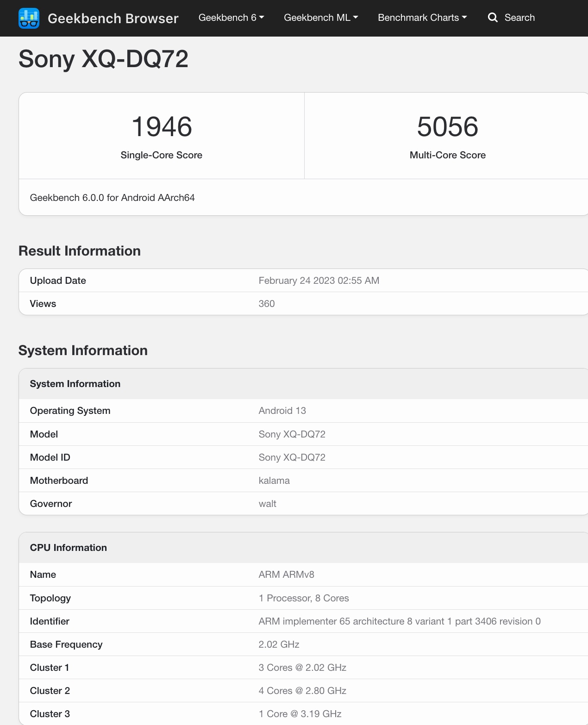Select the ARM implementer identifier string
This screenshot has height=725, width=588.
point(400,621)
